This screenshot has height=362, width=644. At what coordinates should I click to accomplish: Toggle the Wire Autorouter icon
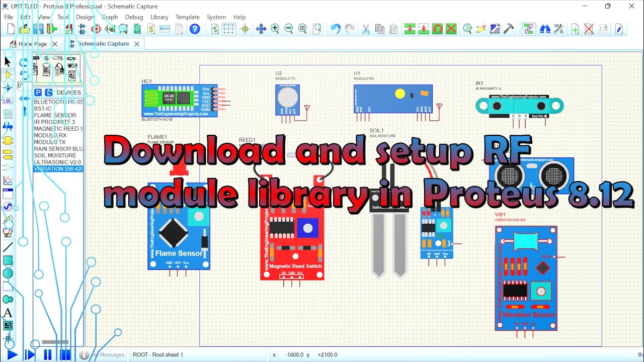(x=528, y=29)
